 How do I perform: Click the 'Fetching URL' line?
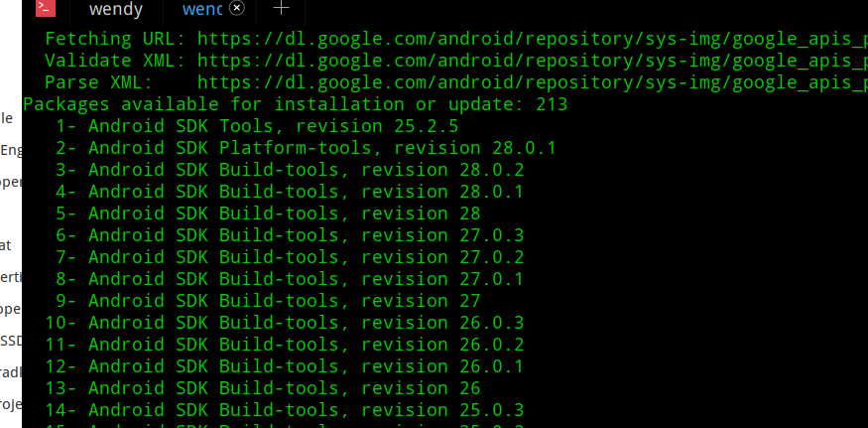(x=456, y=39)
